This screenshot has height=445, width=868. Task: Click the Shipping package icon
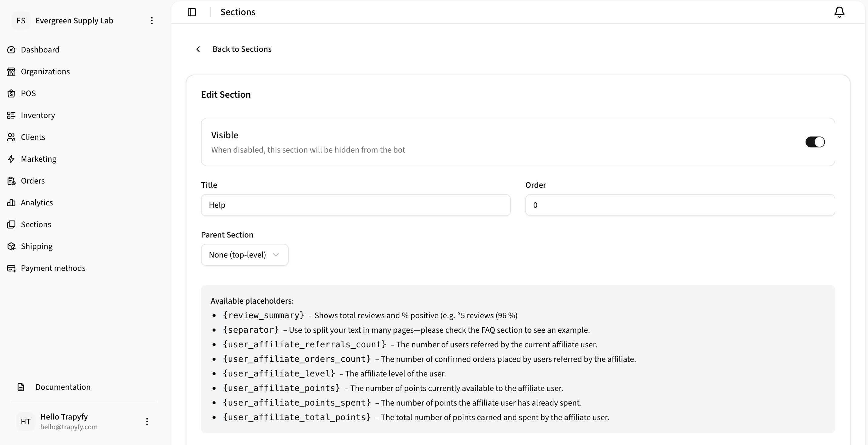(x=12, y=246)
